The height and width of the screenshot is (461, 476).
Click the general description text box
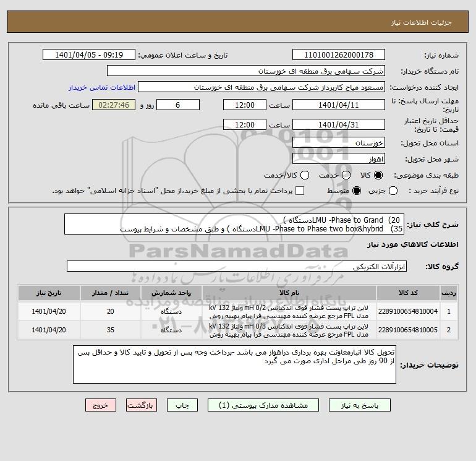pyautogui.click(x=234, y=224)
